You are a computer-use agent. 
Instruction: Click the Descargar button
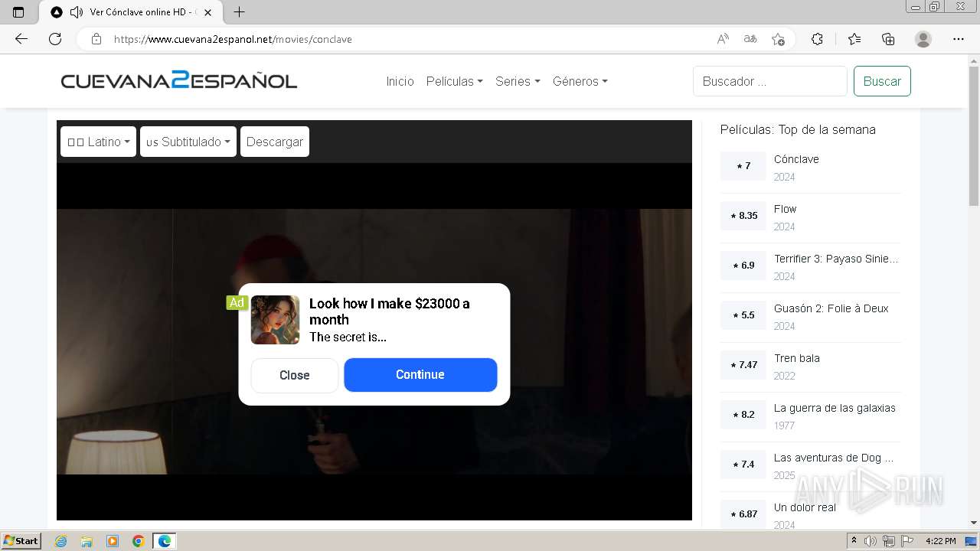[x=275, y=142]
